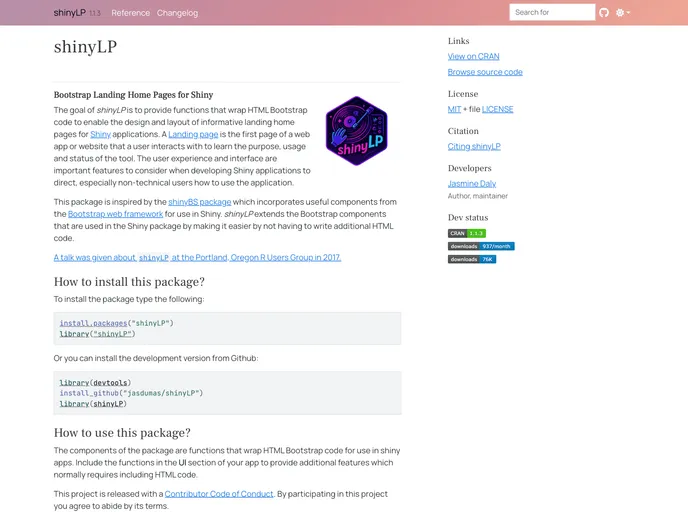Open the MIT license link

pos(454,109)
